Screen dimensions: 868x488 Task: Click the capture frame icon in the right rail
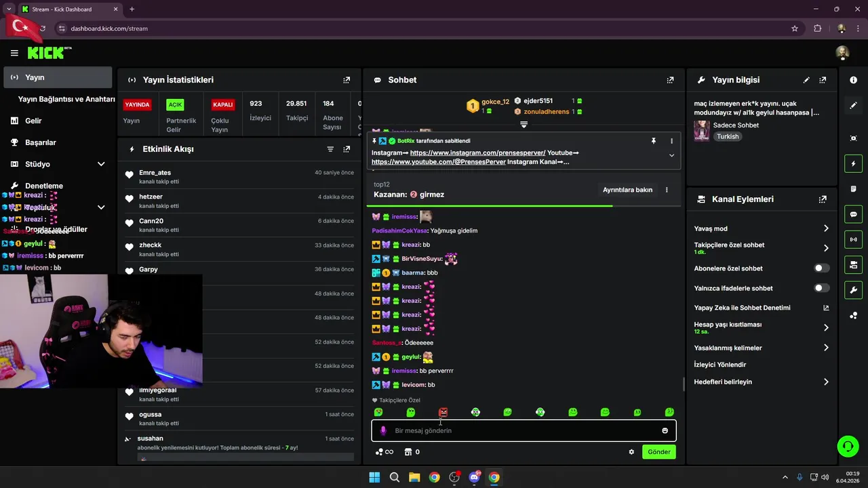853,138
